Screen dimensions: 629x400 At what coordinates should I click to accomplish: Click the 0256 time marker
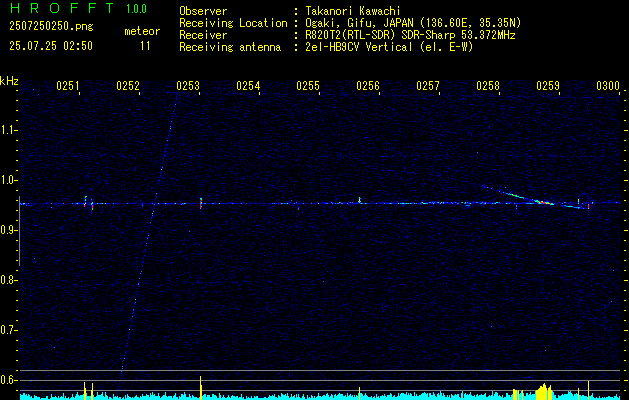(368, 86)
